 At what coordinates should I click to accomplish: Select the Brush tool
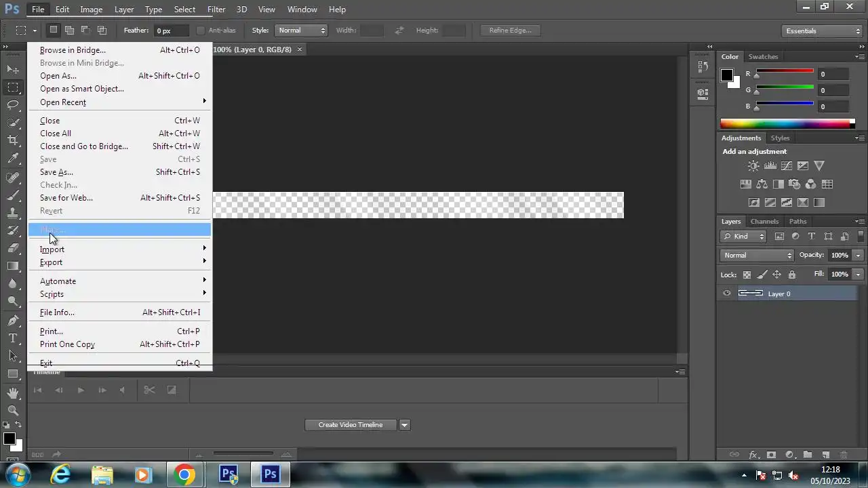13,195
